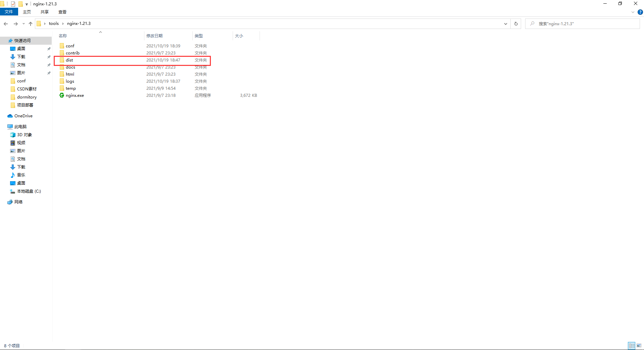Click the address bar folder icon
Image resolution: width=644 pixels, height=350 pixels.
pyautogui.click(x=39, y=24)
